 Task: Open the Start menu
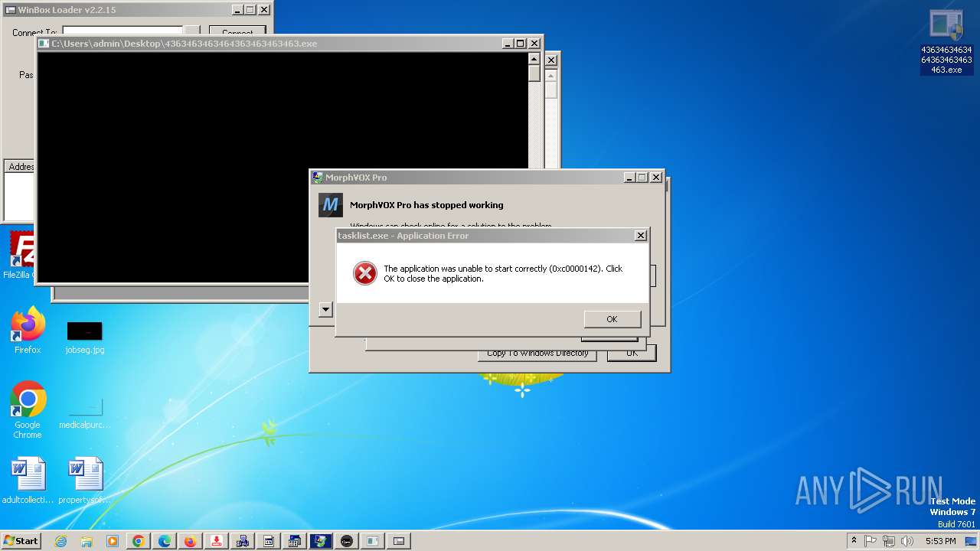point(21,540)
